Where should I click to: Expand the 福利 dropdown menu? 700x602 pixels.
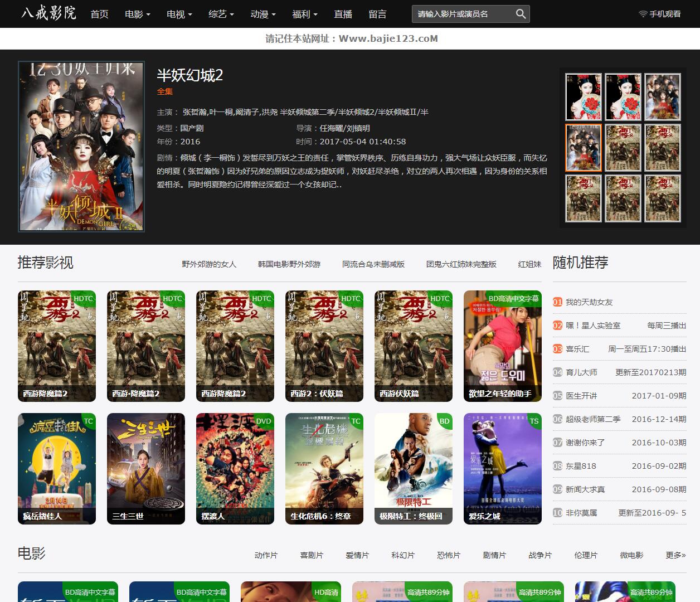(305, 14)
